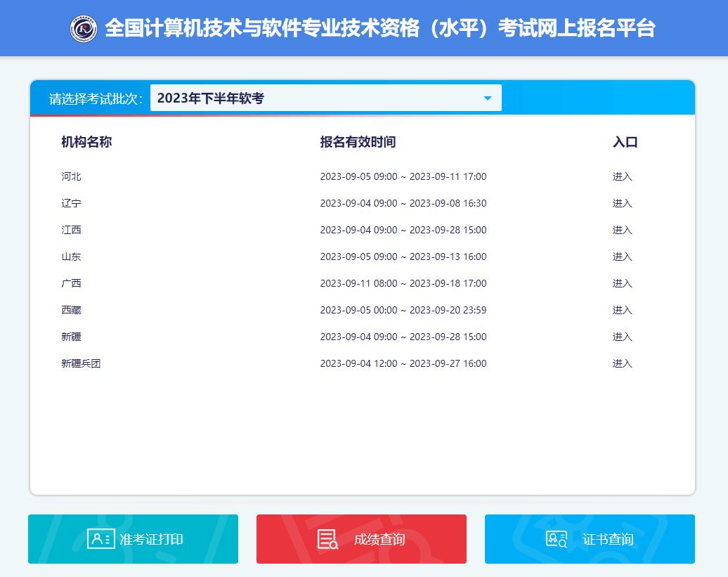Click the admission ticket ID card icon
The image size is (728, 577).
click(100, 539)
